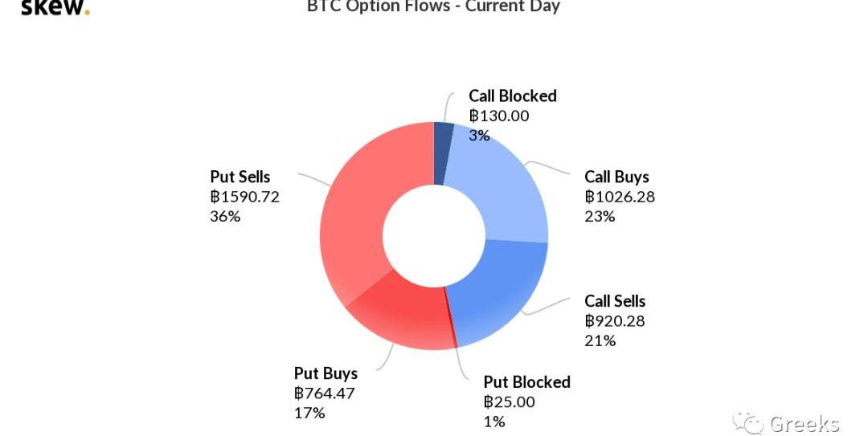Click the white center of the donut
The height and width of the screenshot is (436, 868).
tap(433, 235)
